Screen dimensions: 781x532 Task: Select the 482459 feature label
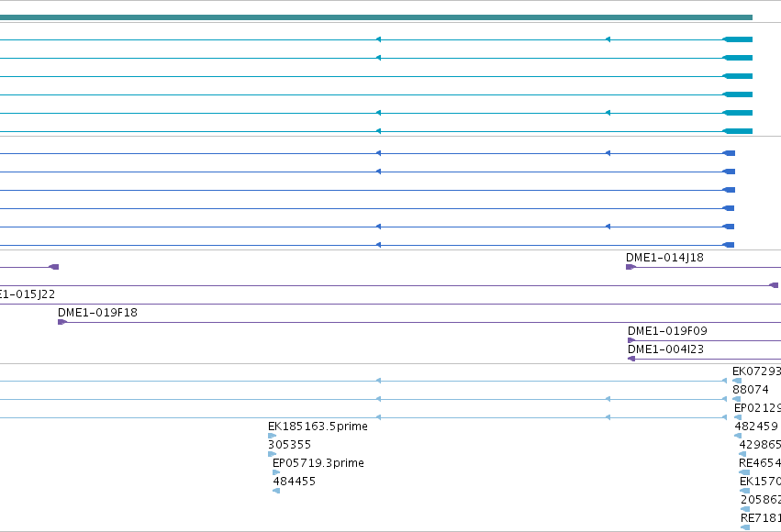(x=755, y=427)
